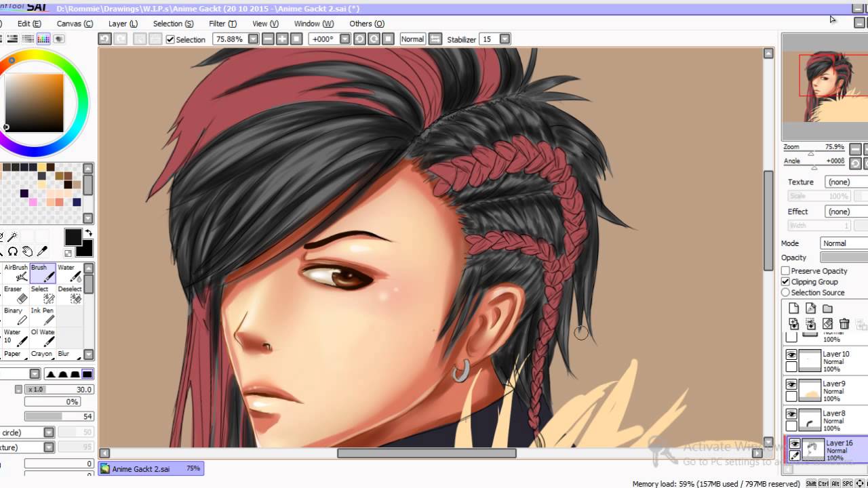
Task: Pick the rotate view tool
Action: click(x=13, y=251)
